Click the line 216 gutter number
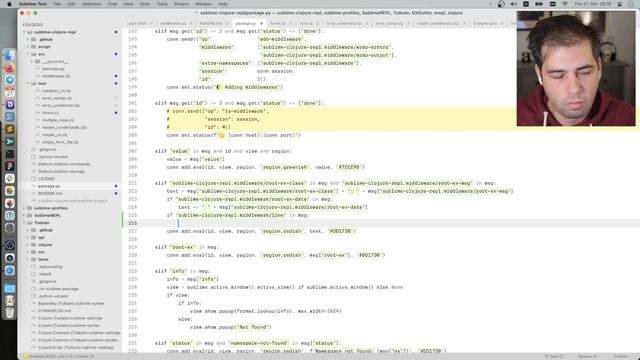Image resolution: width=640 pixels, height=360 pixels. tap(133, 223)
